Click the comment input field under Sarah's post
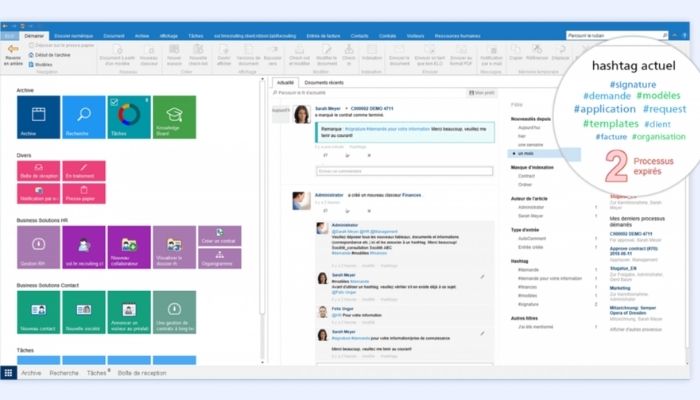 pyautogui.click(x=404, y=171)
